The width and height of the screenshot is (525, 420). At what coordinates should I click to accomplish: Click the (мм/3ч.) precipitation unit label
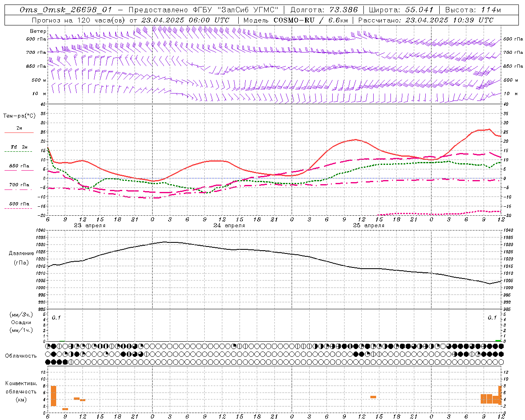[21, 315]
